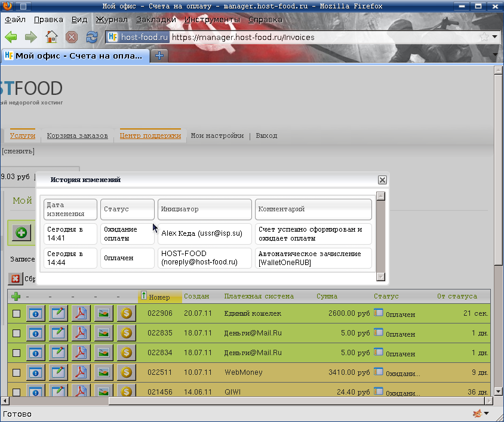Open the Центр поддержки link
The image size is (504, 422).
point(150,135)
